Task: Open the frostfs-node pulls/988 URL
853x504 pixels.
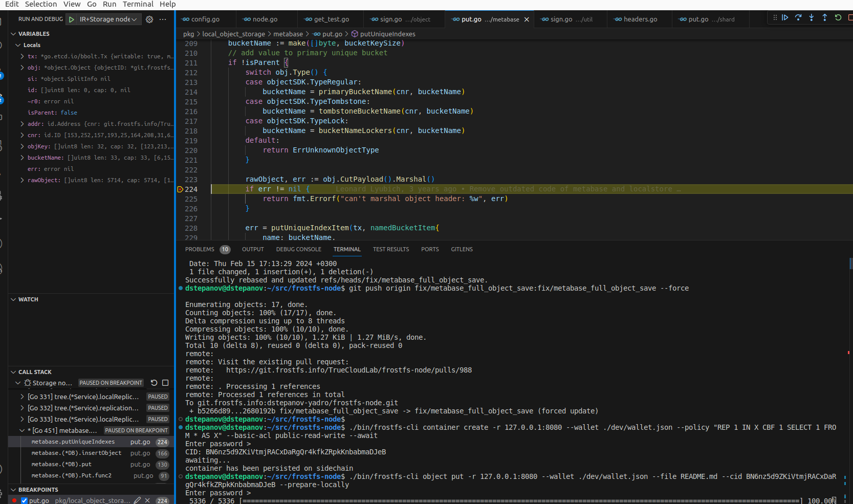Action: [x=349, y=370]
